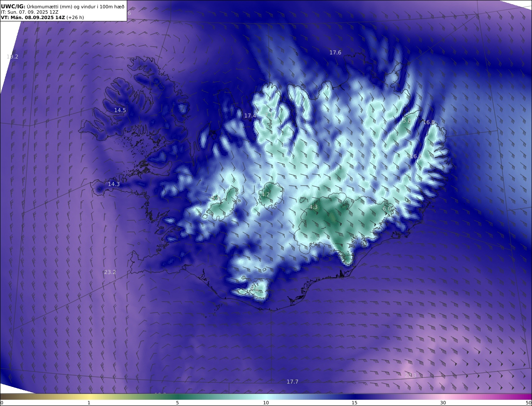Image resolution: width=532 pixels, height=406 pixels.
Task: Click the colorbar tick label 50
Action: pyautogui.click(x=528, y=403)
